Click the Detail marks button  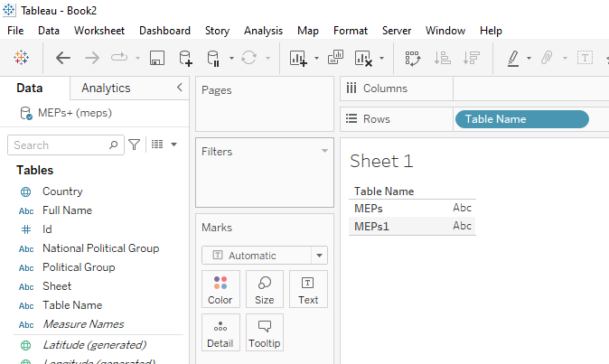pyautogui.click(x=220, y=332)
